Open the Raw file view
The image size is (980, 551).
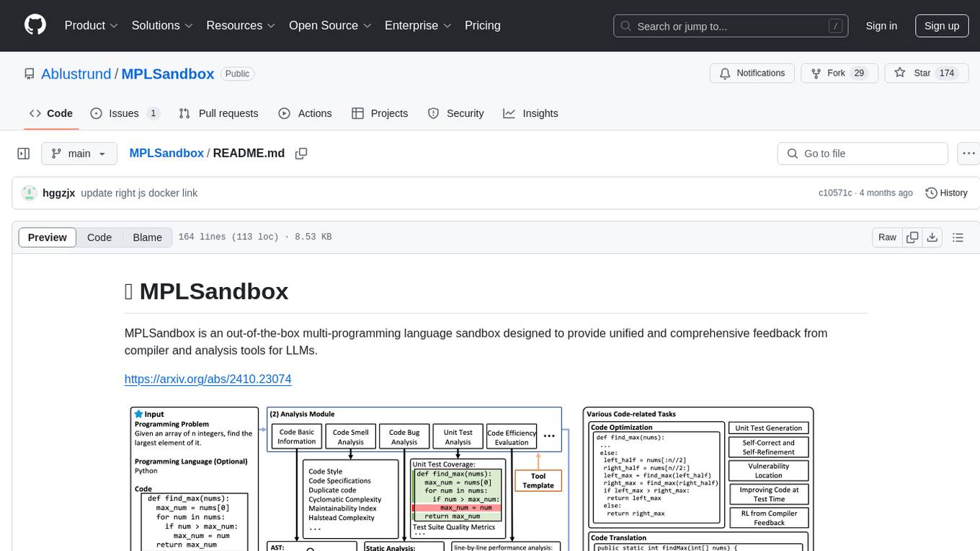(887, 237)
